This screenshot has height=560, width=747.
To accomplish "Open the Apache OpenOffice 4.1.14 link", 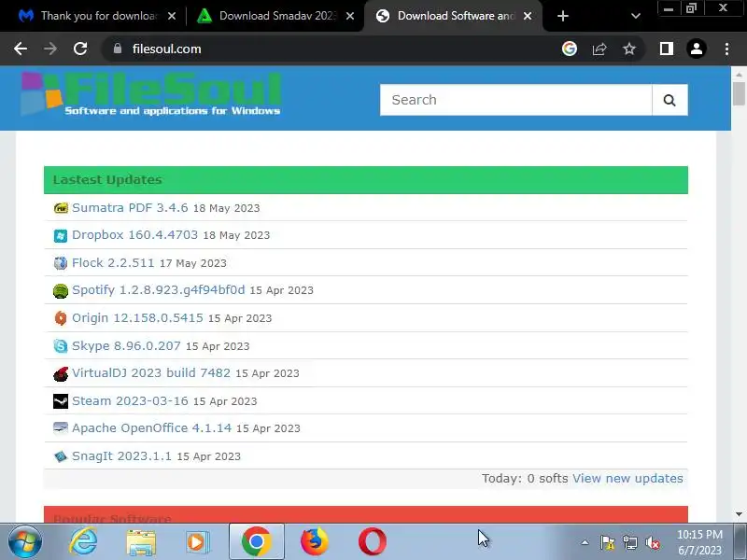I will pyautogui.click(x=151, y=428).
